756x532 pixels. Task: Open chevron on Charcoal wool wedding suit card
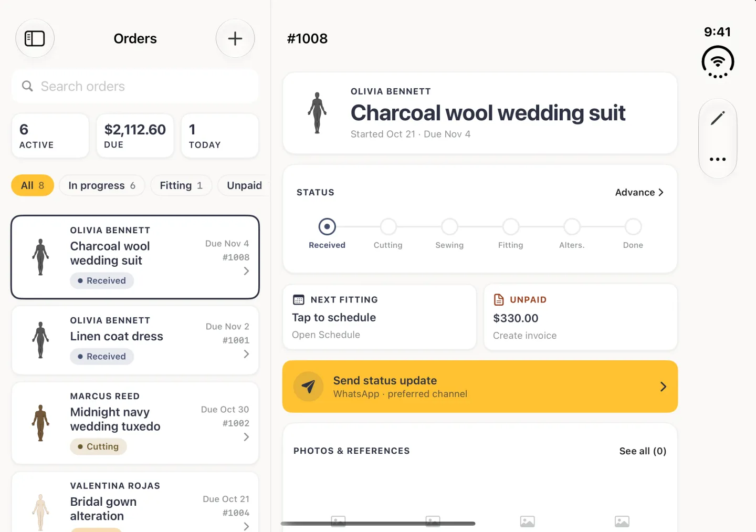(246, 271)
